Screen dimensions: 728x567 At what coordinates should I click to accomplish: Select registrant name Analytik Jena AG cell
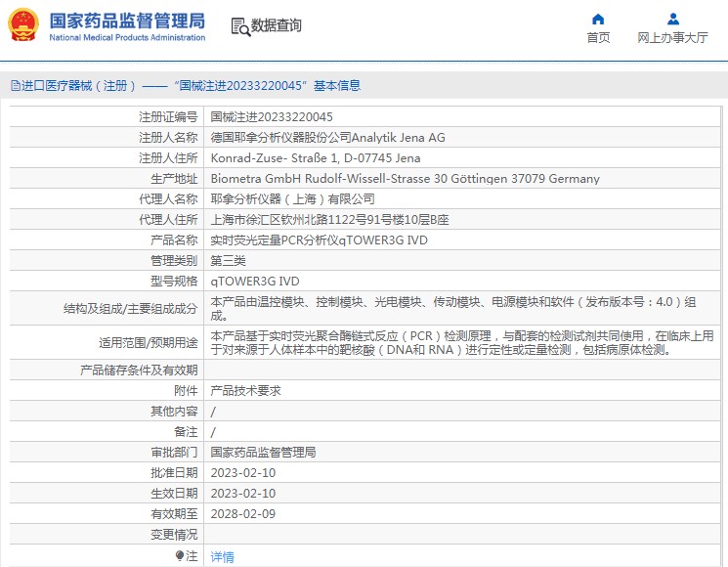click(462, 137)
